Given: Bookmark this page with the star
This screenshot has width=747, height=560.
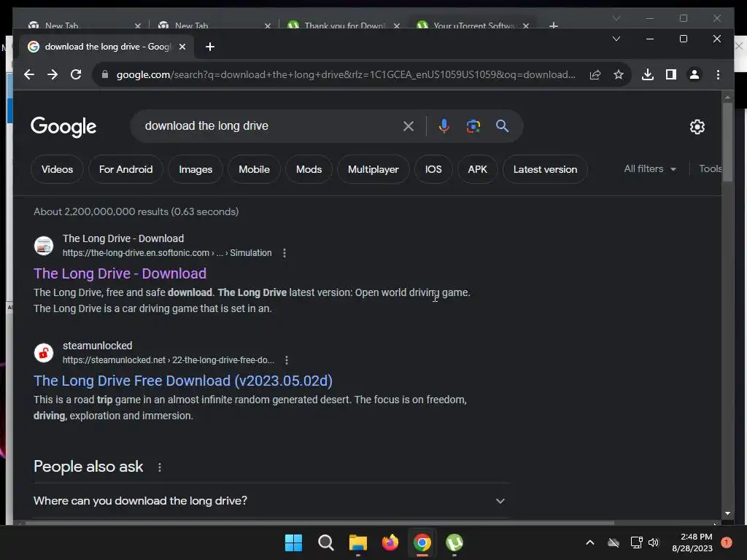Looking at the screenshot, I should pyautogui.click(x=619, y=75).
